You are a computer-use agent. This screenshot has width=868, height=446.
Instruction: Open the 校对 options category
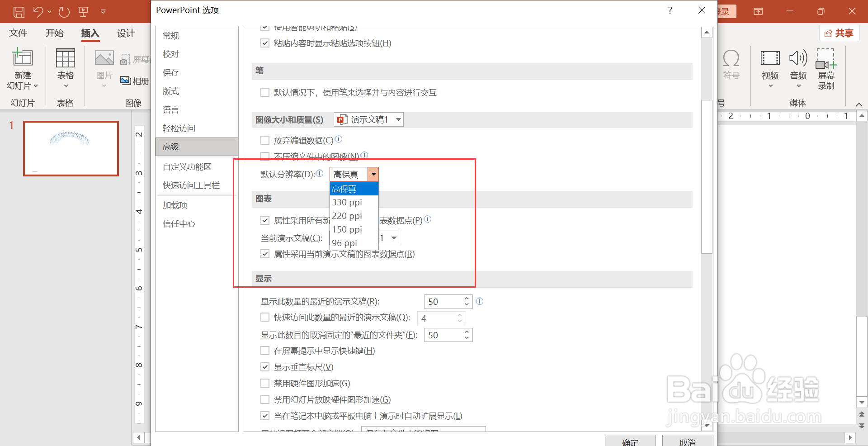click(x=197, y=54)
